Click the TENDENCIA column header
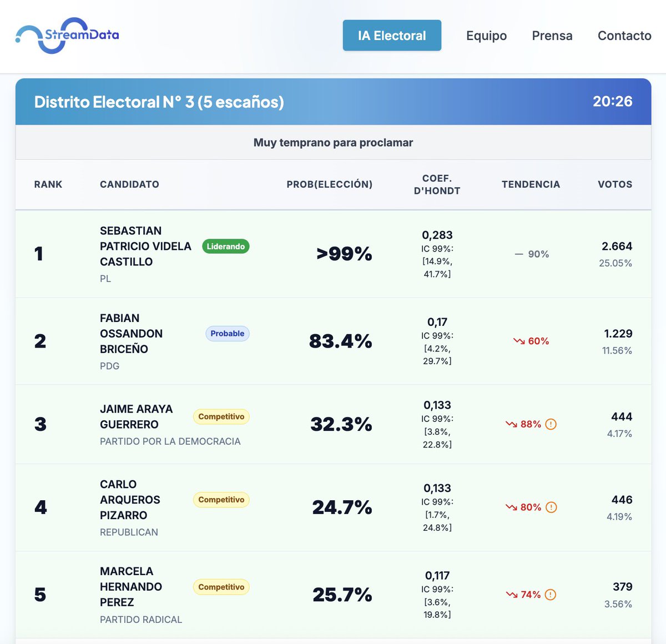Image resolution: width=666 pixels, height=644 pixels. [531, 184]
